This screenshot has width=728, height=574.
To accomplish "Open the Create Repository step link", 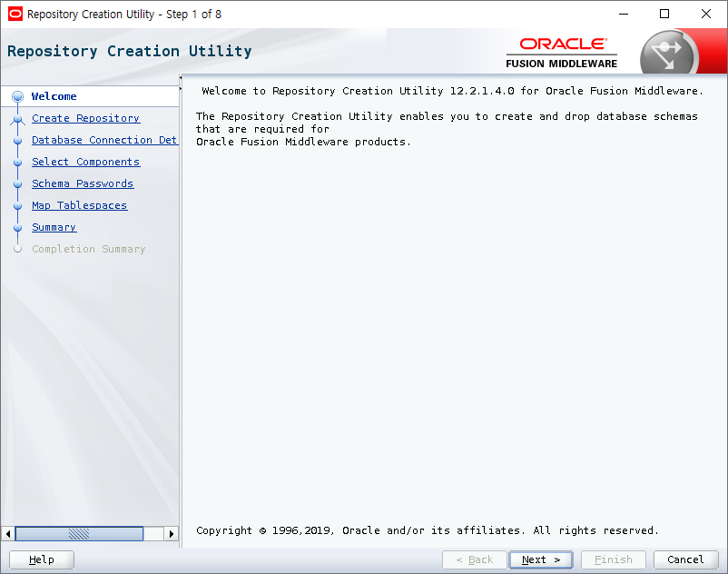I will pos(86,118).
